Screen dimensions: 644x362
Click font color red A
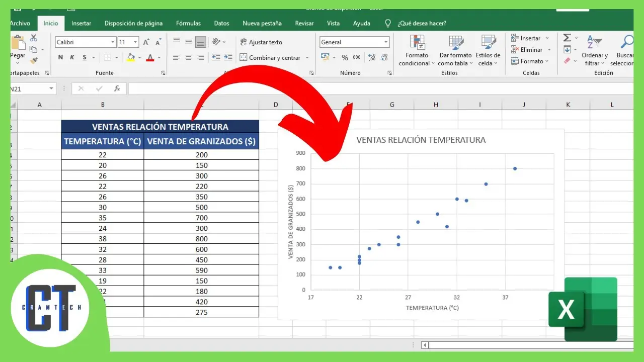150,57
